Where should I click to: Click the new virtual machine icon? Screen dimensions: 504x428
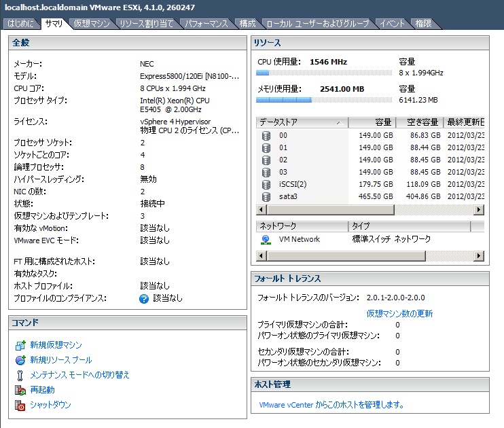click(20, 345)
